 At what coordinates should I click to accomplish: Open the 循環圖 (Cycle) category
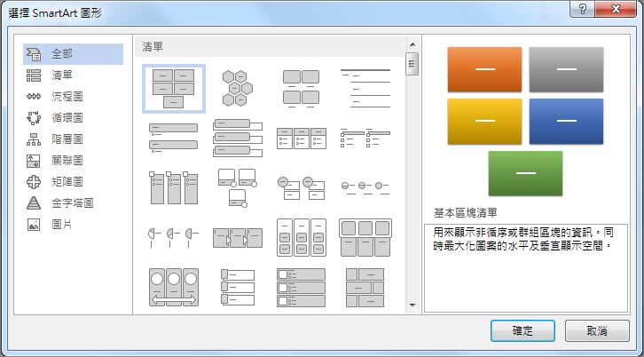pyautogui.click(x=73, y=118)
